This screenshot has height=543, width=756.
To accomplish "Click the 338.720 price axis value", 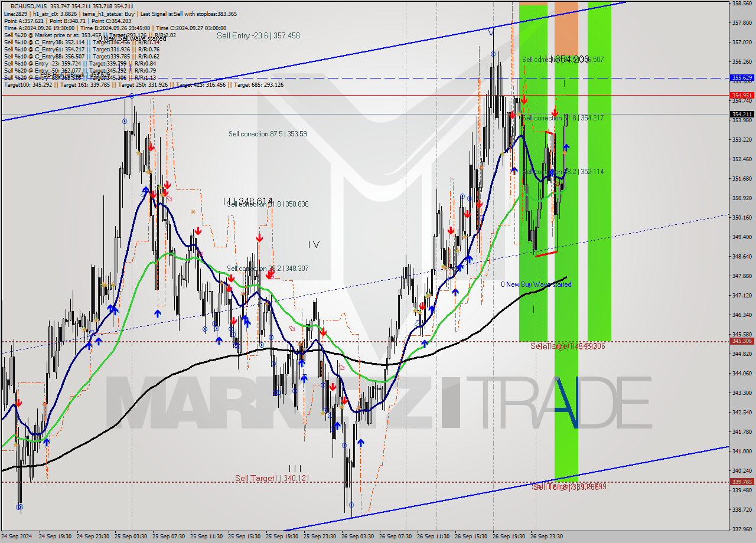I will pyautogui.click(x=742, y=509).
